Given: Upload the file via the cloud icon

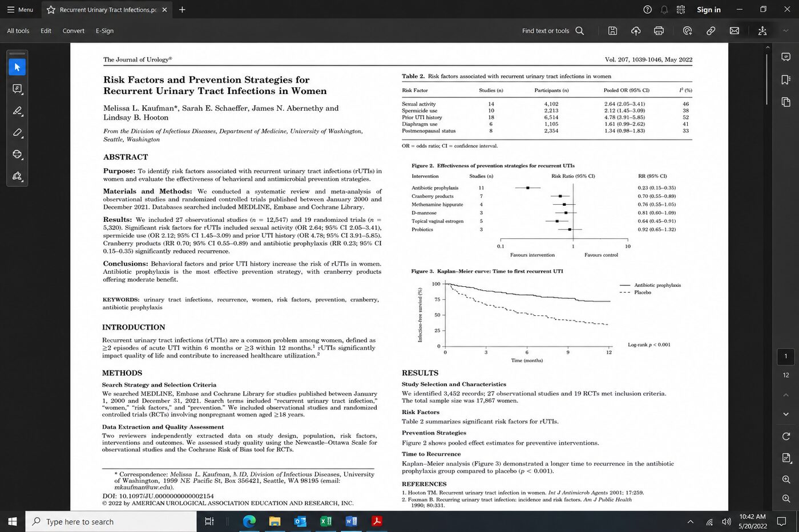Looking at the screenshot, I should tap(636, 31).
